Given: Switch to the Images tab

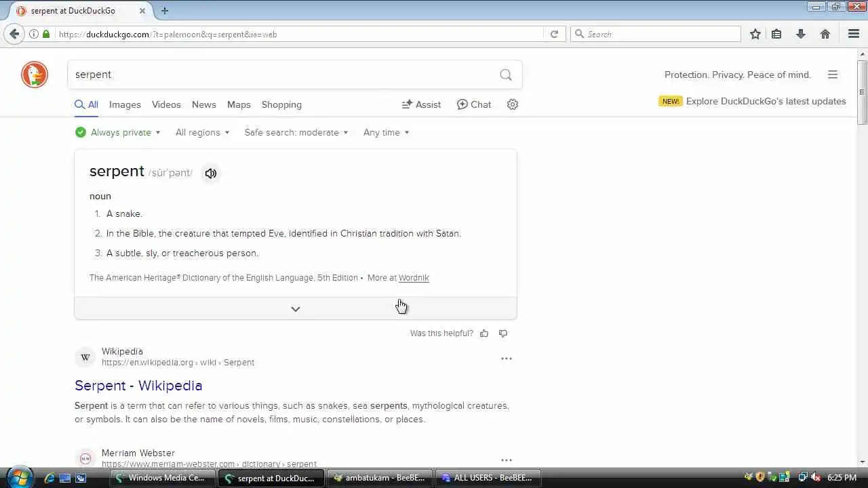Looking at the screenshot, I should pyautogui.click(x=125, y=104).
